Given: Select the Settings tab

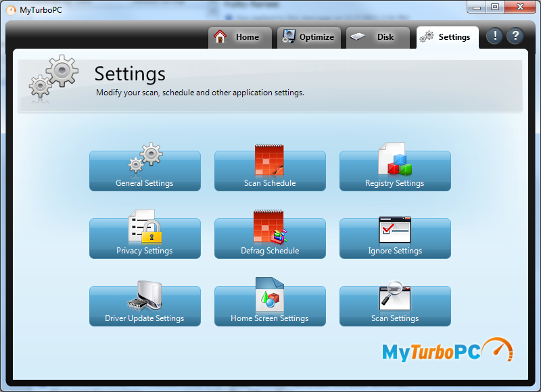Looking at the screenshot, I should 448,37.
